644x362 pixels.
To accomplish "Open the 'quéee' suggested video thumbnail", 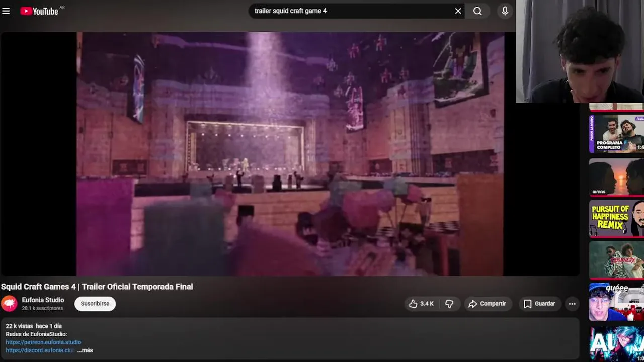I will [616, 302].
